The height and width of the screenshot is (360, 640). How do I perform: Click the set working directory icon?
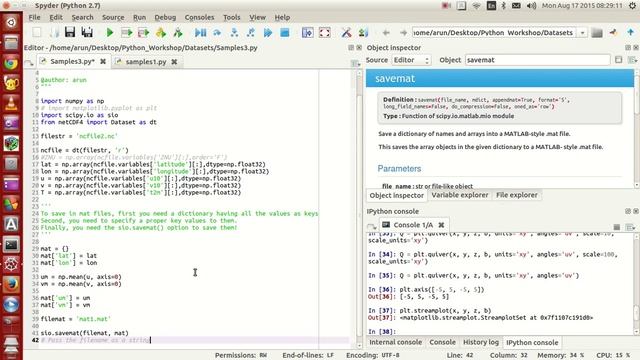[613, 33]
